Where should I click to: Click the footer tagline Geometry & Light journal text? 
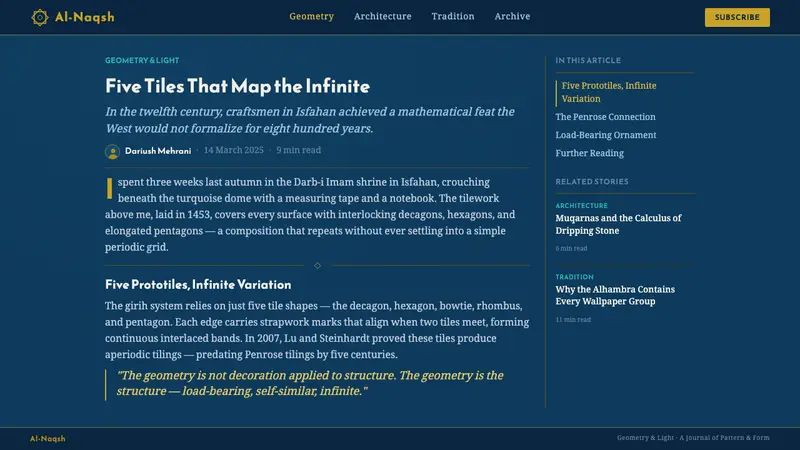[693, 438]
